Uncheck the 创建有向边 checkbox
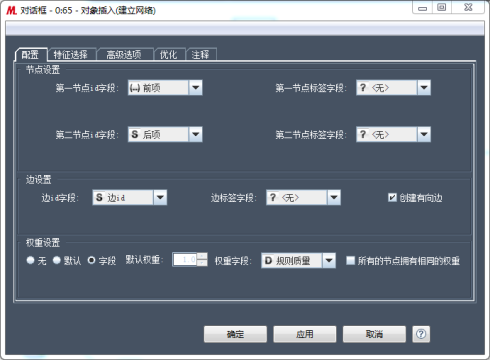Image resolution: width=490 pixels, height=360 pixels. click(392, 197)
